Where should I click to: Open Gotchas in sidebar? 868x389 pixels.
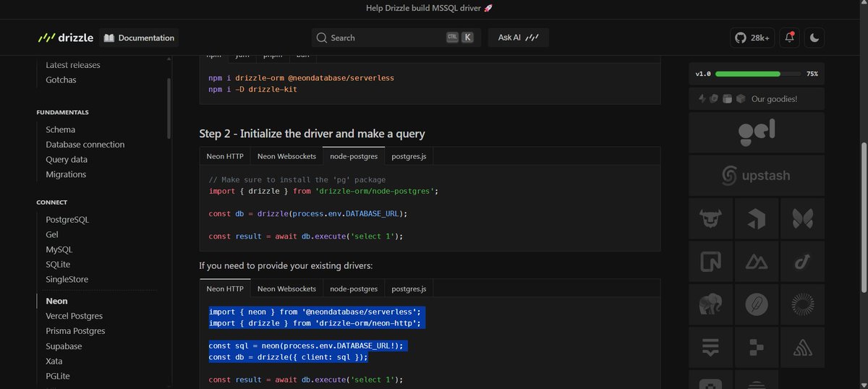coord(61,80)
